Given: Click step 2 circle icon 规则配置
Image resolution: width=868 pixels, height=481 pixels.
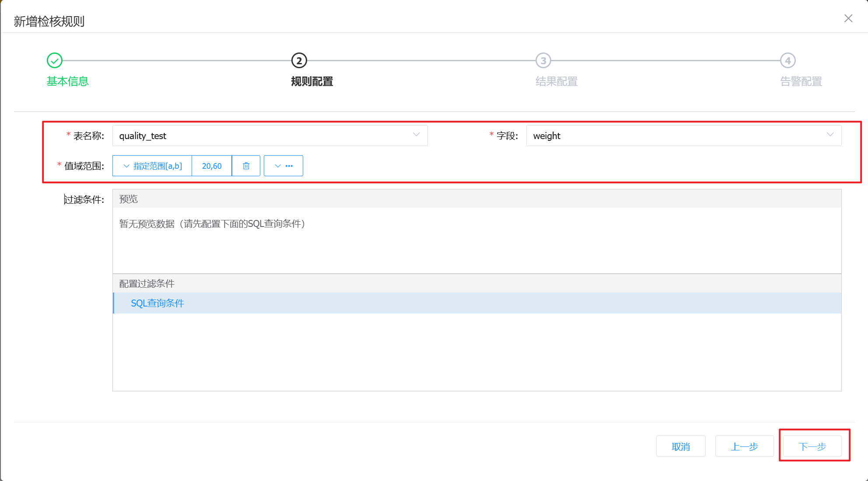Looking at the screenshot, I should point(299,61).
